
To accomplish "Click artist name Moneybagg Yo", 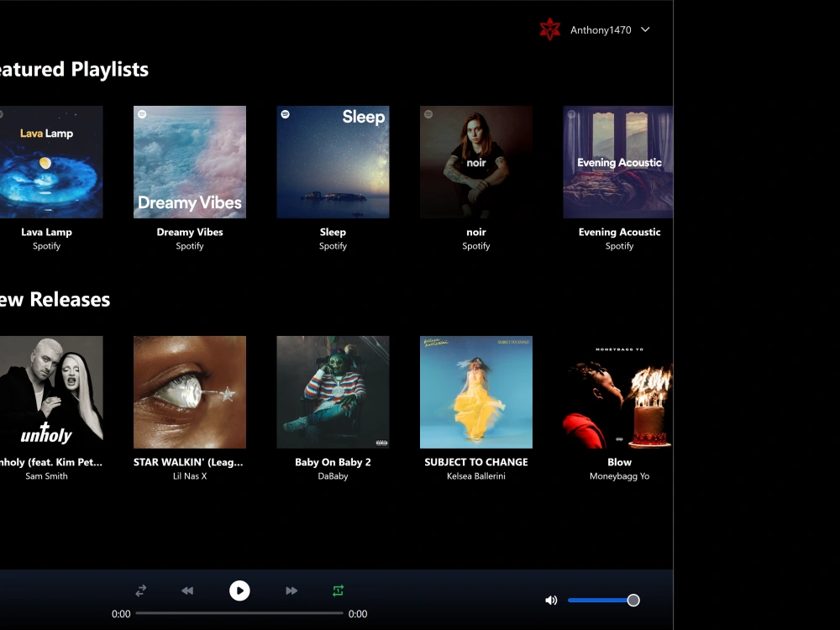I will [619, 475].
